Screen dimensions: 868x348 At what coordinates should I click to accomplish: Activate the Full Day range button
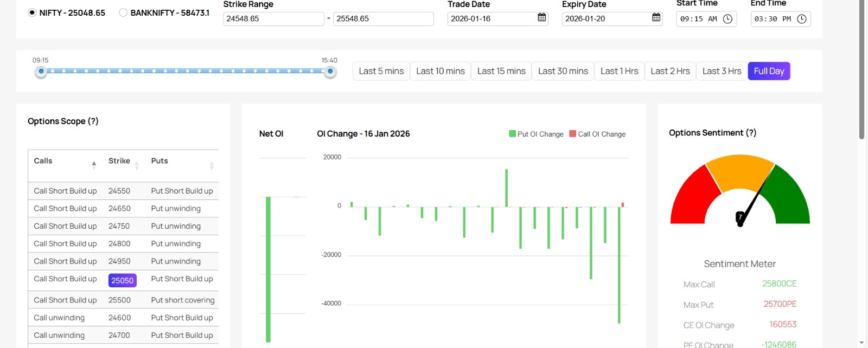pos(769,71)
